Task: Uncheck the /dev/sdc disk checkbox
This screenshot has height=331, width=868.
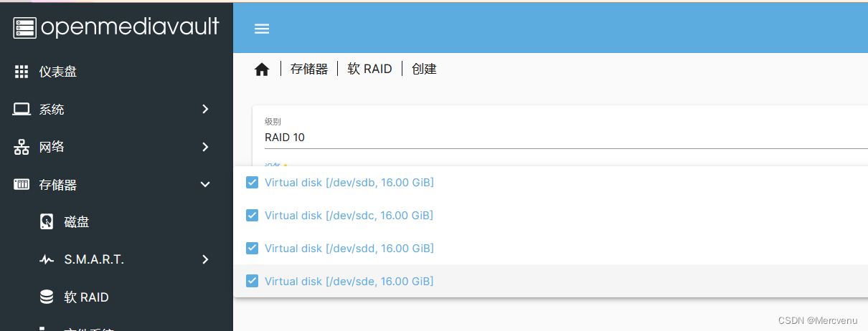Action: pos(252,215)
